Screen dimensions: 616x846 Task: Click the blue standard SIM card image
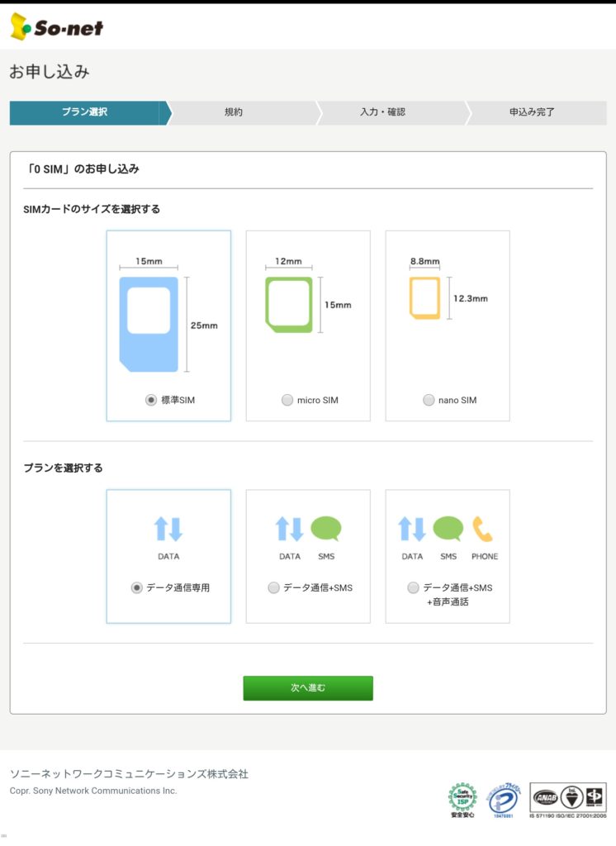tap(149, 324)
